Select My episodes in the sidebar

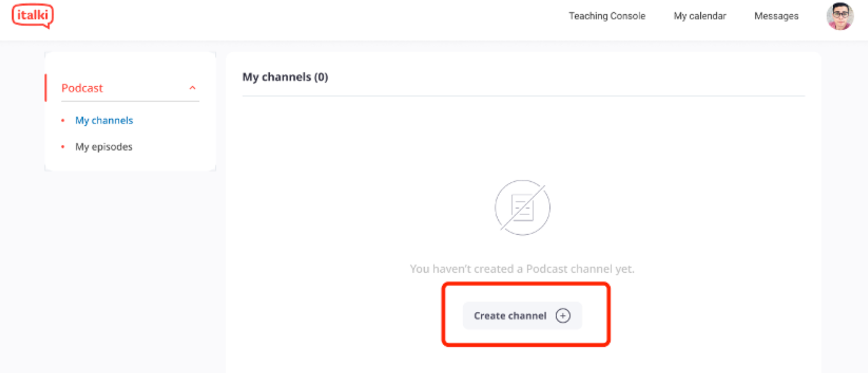(104, 147)
